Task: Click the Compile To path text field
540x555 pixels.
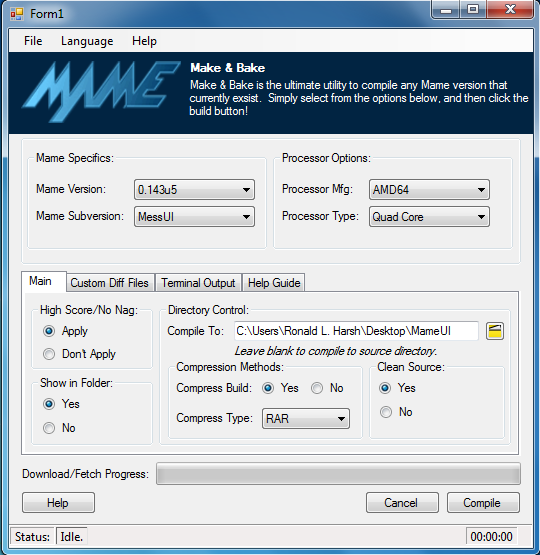Action: click(x=356, y=331)
